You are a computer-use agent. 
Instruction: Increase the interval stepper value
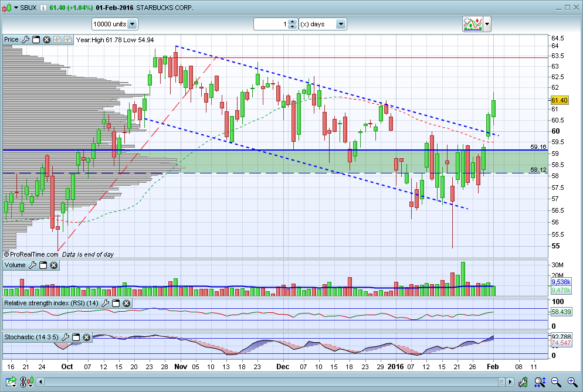(x=293, y=22)
